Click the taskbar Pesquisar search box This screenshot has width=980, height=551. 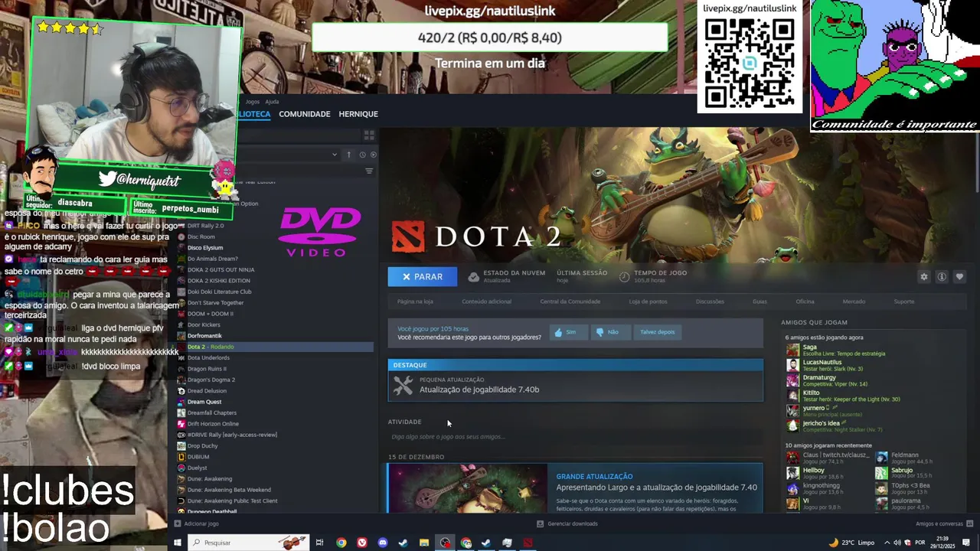tap(248, 543)
